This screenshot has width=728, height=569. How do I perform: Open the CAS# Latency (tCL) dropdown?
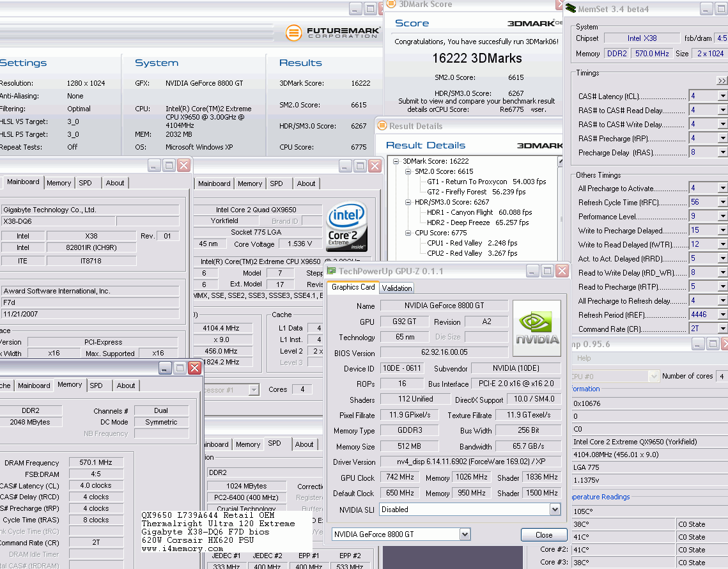722,96
